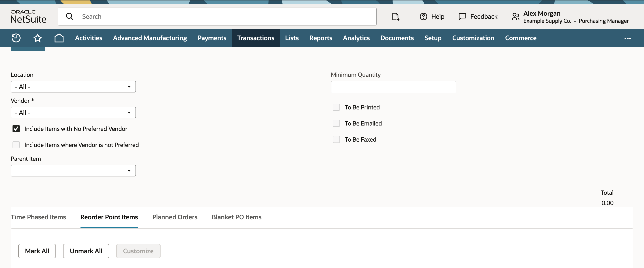Check the To Be Emailed box
Viewport: 644px width, 268px height.
click(336, 123)
